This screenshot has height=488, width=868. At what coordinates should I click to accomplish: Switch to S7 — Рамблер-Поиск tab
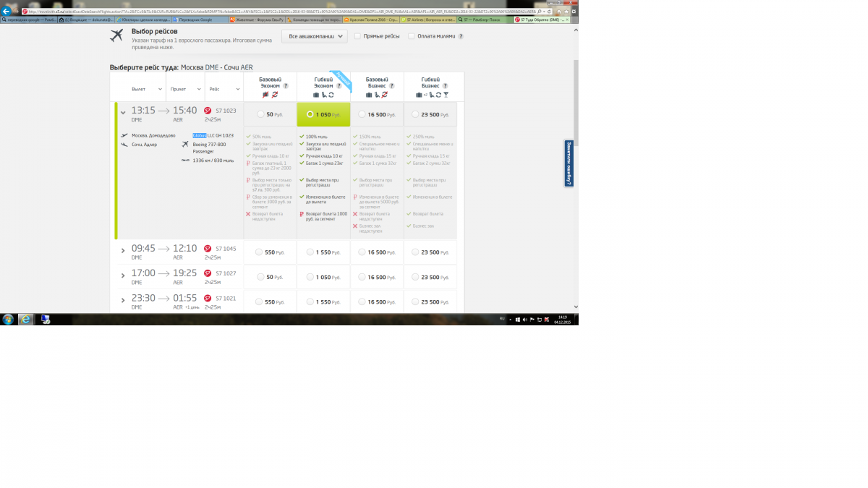pyautogui.click(x=485, y=20)
